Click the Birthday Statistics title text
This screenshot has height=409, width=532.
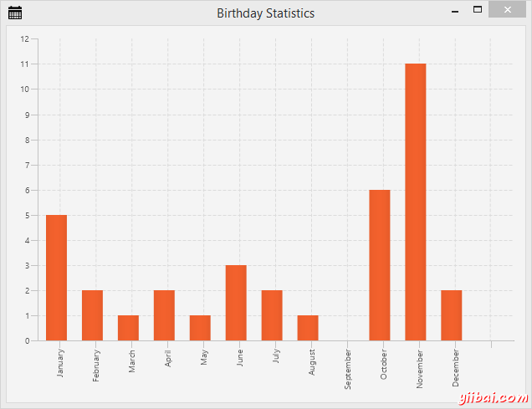[x=266, y=13]
